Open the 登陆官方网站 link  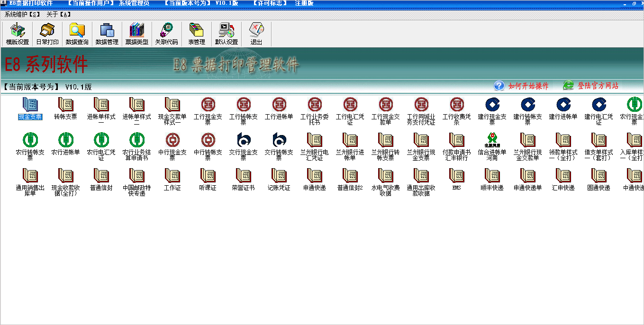591,86
